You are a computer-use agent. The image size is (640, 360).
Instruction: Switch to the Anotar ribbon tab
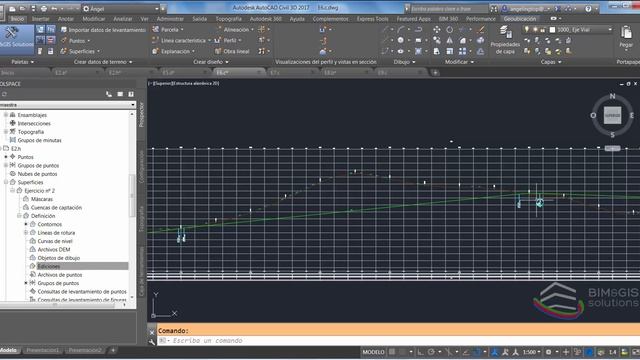(66, 19)
